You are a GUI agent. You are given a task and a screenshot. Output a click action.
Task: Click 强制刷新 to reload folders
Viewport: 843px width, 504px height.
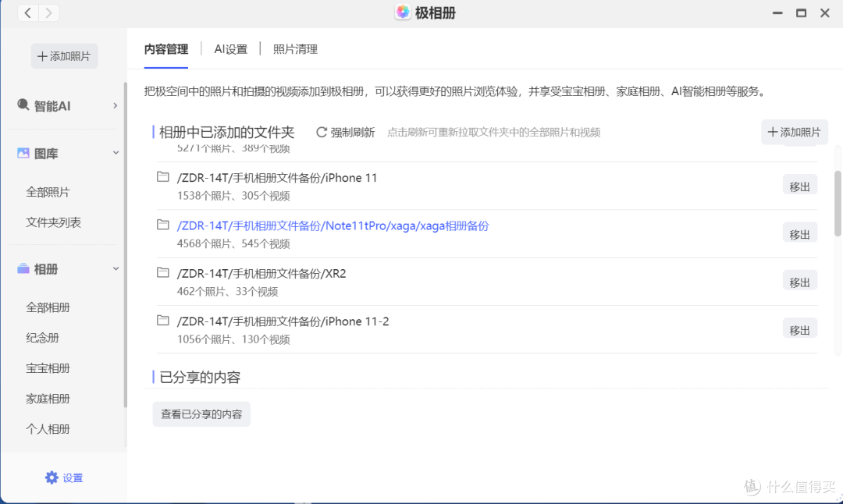click(x=345, y=132)
